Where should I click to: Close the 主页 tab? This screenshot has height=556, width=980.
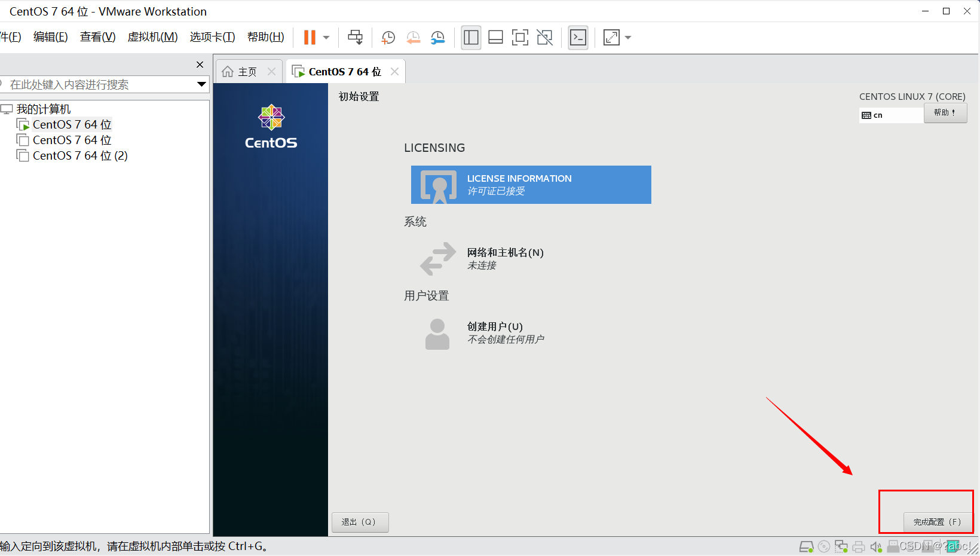click(x=272, y=71)
